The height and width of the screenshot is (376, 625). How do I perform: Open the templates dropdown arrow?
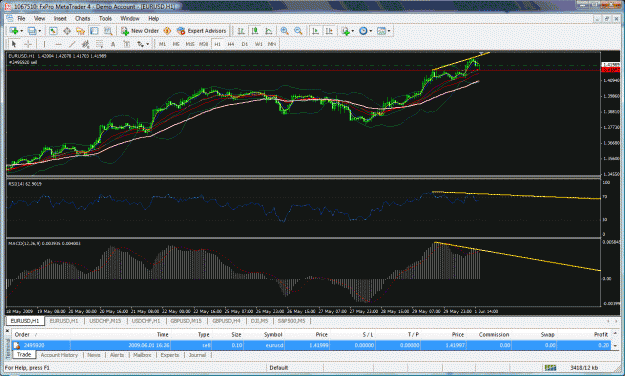coord(389,31)
